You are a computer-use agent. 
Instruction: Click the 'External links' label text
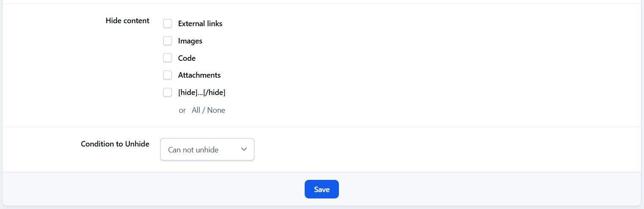pos(200,24)
